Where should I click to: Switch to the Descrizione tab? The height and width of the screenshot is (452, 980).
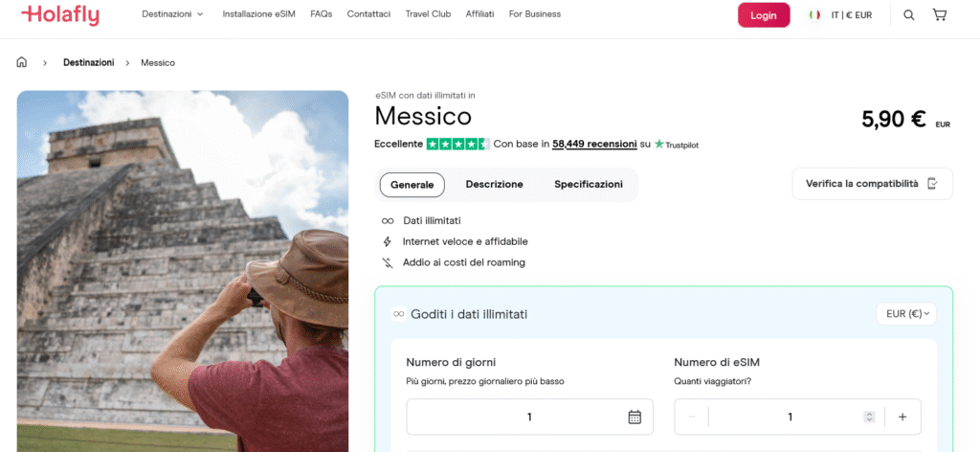[x=495, y=185]
